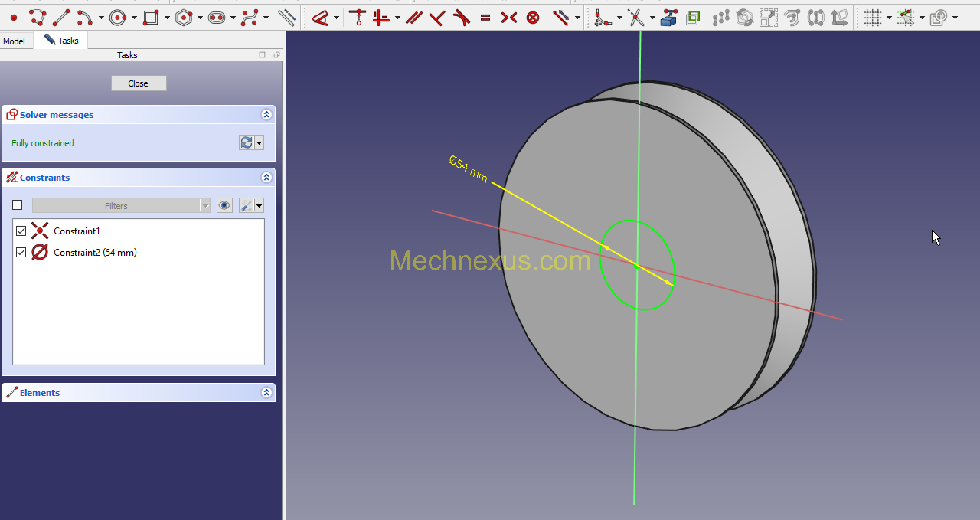Open B-spline tool dropdown arrow
The image size is (980, 520).
point(266,18)
